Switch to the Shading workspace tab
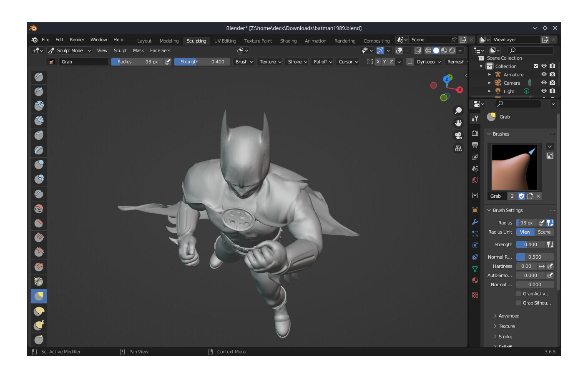The height and width of the screenshot is (388, 588). pyautogui.click(x=288, y=41)
